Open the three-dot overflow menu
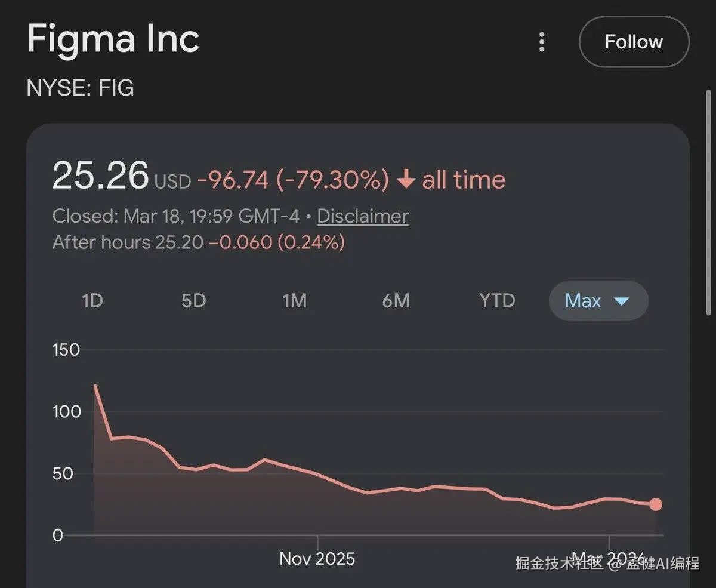716x588 pixels. [x=542, y=42]
